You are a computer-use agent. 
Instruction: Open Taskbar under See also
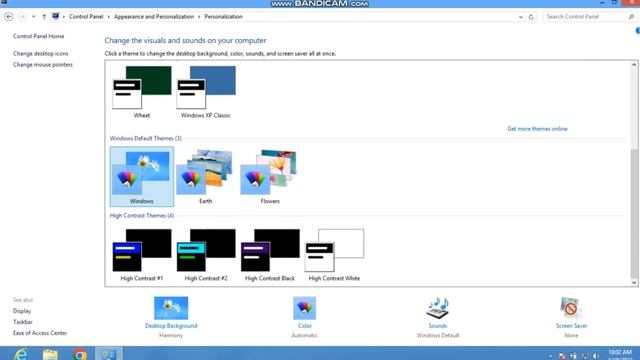click(23, 322)
